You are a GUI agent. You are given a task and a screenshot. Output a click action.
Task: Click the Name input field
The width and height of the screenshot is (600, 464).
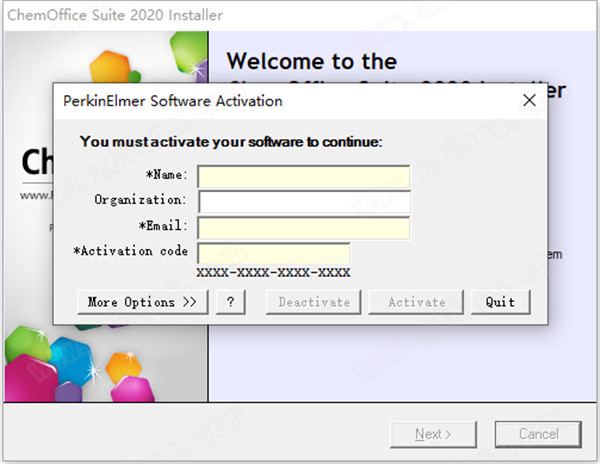tap(304, 176)
